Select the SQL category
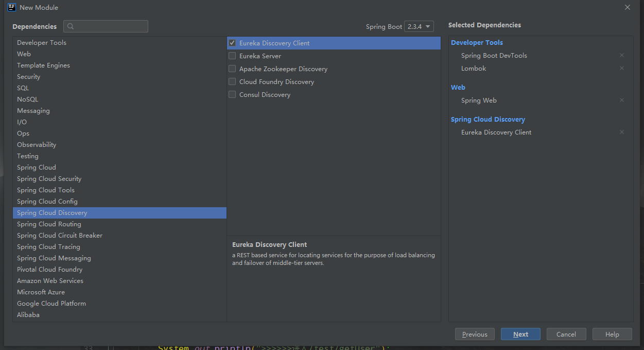This screenshot has width=644, height=350. click(x=119, y=88)
